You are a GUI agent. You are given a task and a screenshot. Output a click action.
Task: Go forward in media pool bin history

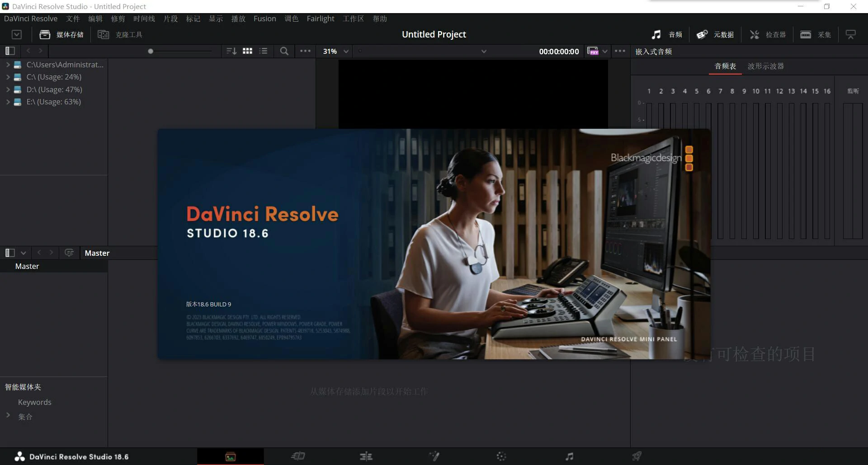point(51,253)
